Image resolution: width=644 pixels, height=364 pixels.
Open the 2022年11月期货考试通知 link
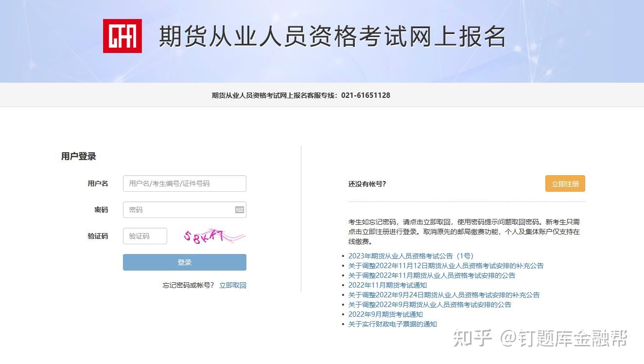(387, 285)
